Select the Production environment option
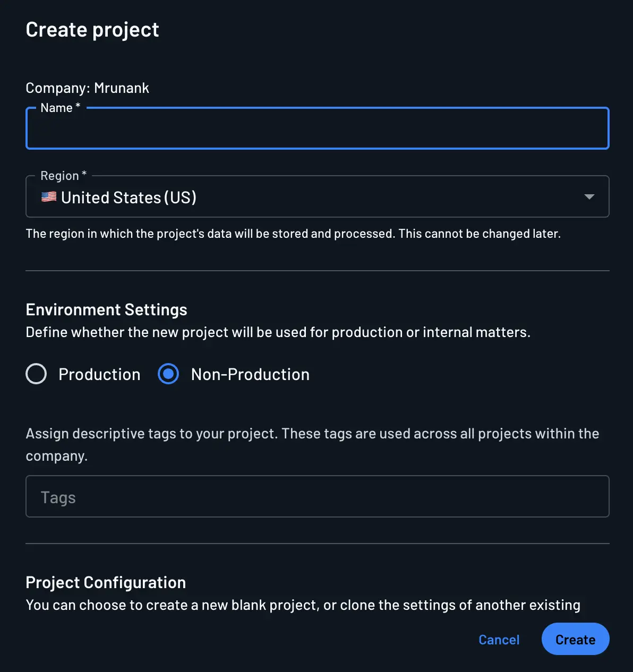The height and width of the screenshot is (672, 633). [36, 374]
